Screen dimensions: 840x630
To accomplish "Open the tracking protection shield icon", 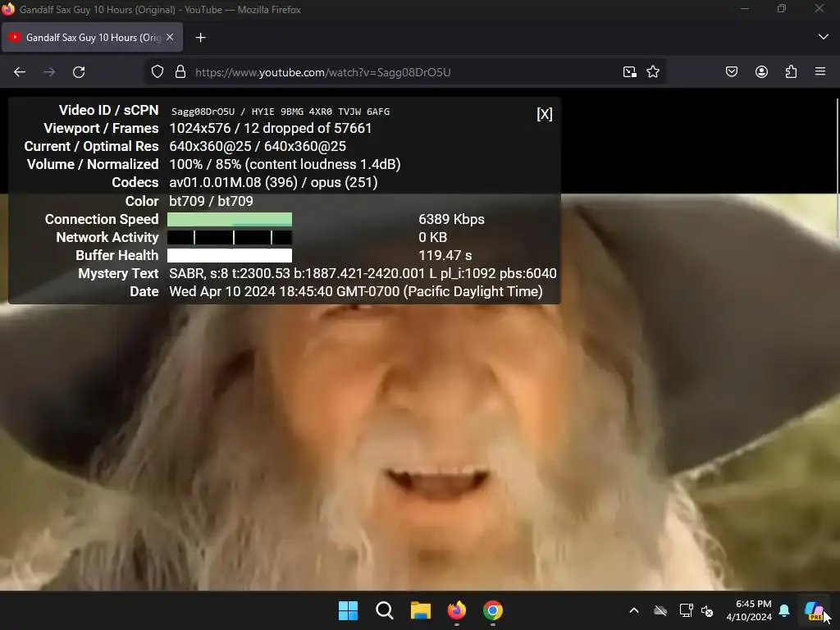I will [157, 72].
